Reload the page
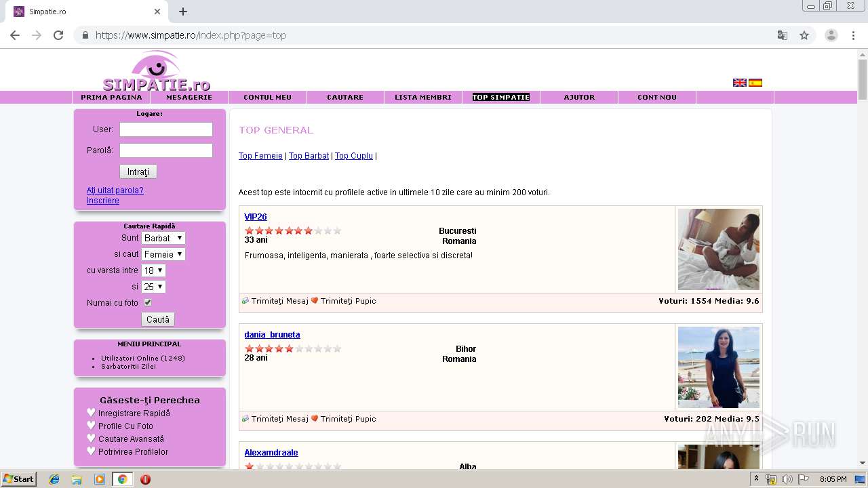Screen dimensions: 868x488 pyautogui.click(x=58, y=35)
